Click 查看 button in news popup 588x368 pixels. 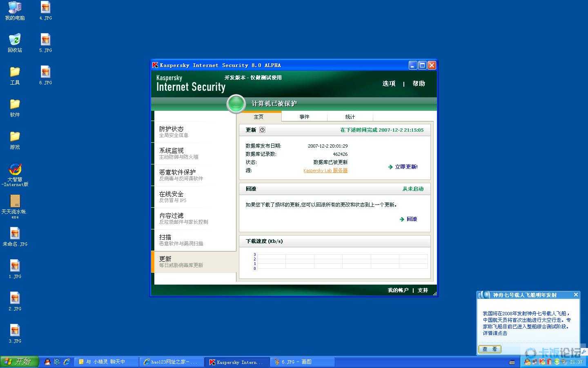[490, 349]
